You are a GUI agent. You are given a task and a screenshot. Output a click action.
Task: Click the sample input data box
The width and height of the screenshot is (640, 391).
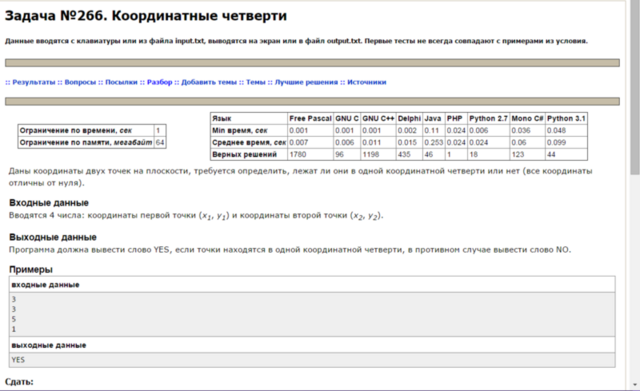pos(312,314)
